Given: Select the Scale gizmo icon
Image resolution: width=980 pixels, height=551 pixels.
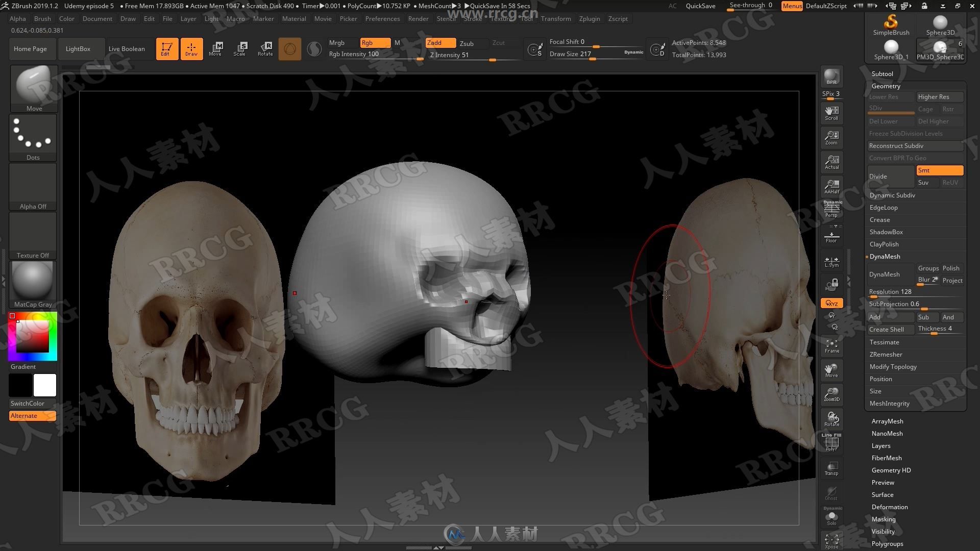Looking at the screenshot, I should tap(240, 49).
